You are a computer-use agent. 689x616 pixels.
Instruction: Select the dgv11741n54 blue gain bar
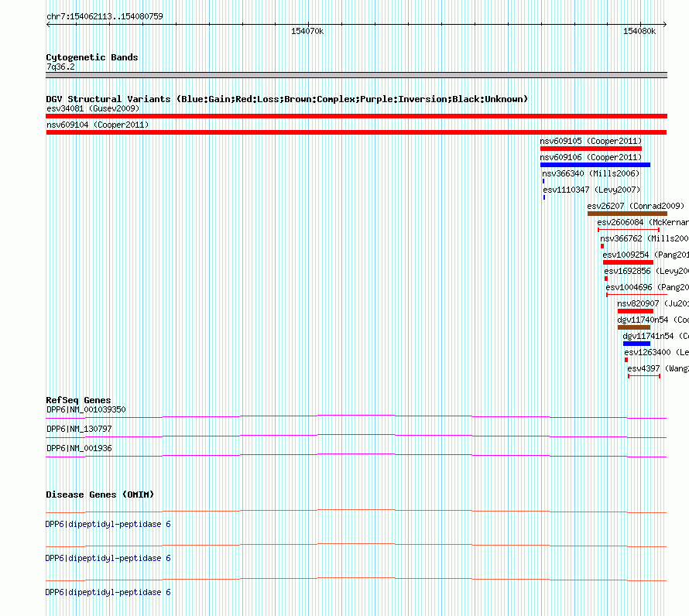coord(636,344)
